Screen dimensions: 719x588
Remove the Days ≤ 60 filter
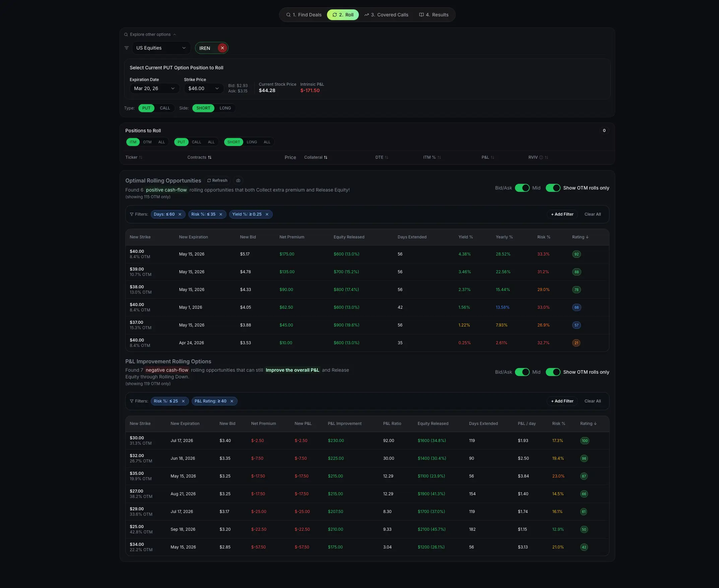pos(180,214)
